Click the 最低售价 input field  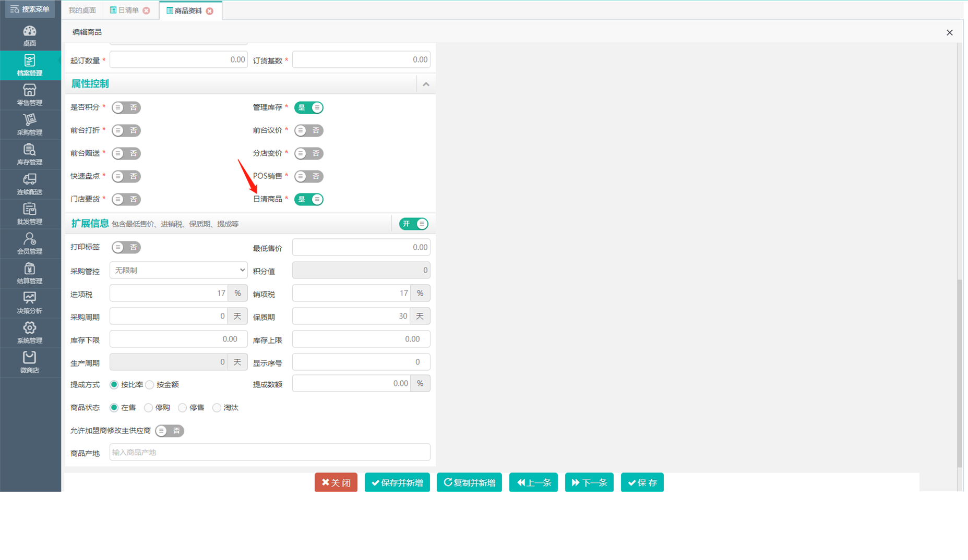pos(361,247)
